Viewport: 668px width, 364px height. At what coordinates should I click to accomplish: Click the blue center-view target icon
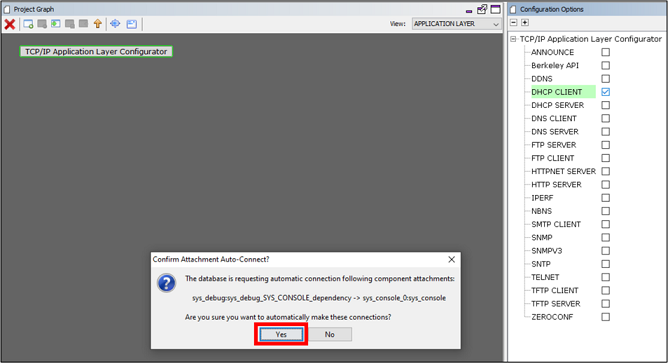tap(115, 23)
